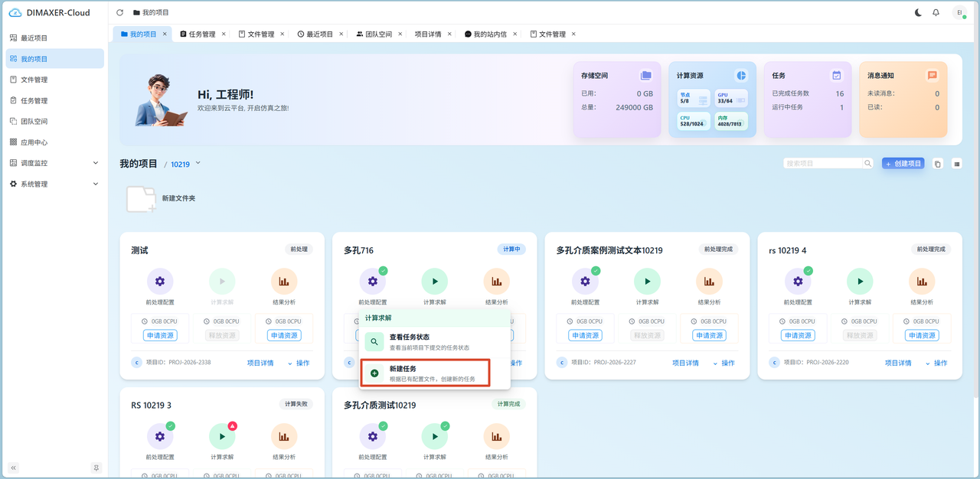
Task: Collapse sidebar with double-chevron icon
Action: (13, 468)
